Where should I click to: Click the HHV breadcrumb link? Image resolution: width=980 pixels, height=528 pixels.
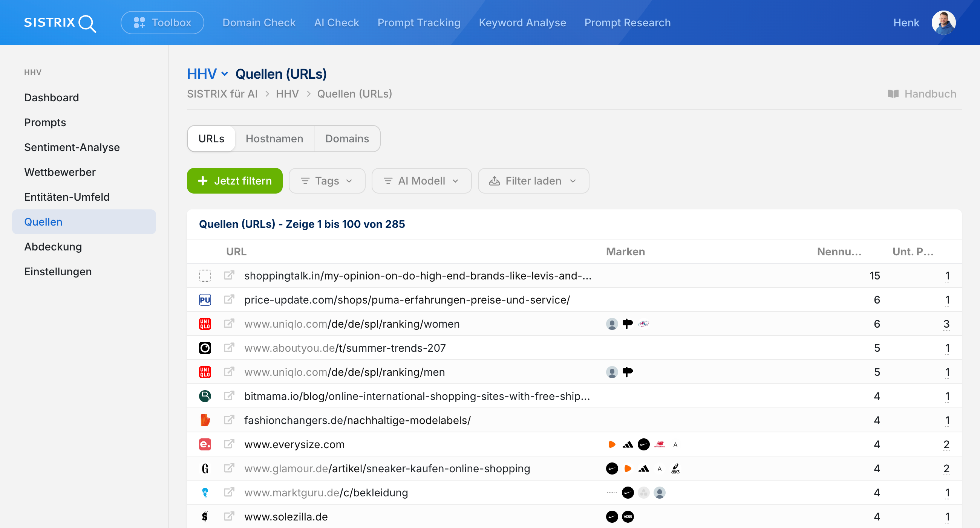click(287, 94)
